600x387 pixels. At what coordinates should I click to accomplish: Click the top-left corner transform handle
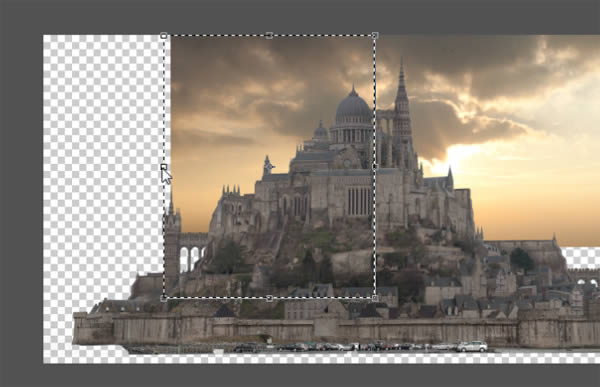click(x=164, y=36)
